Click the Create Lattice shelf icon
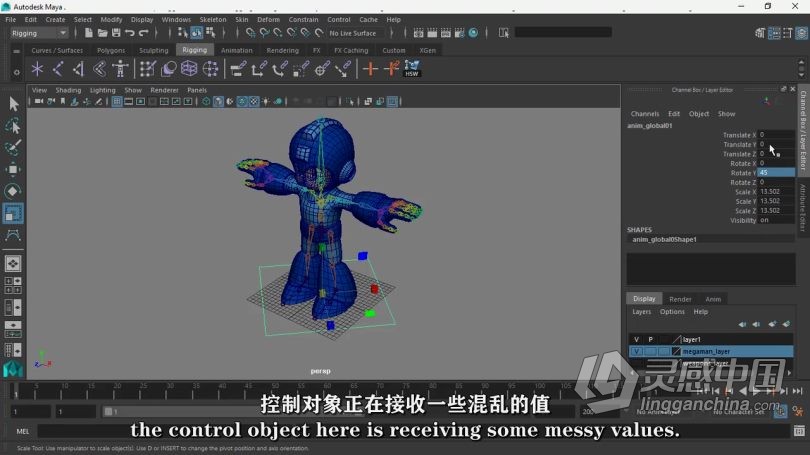 point(189,69)
